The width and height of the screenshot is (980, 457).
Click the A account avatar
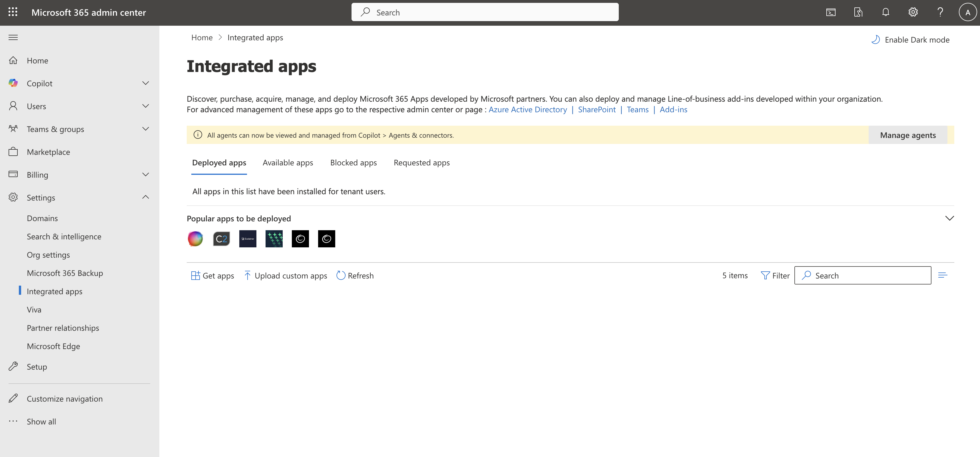[x=967, y=12]
